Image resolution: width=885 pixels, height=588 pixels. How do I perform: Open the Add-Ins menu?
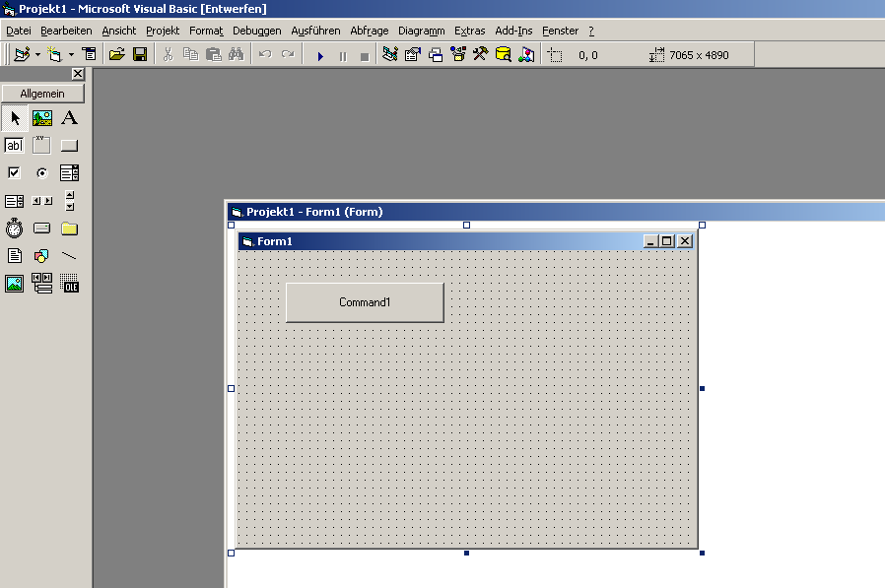[513, 32]
